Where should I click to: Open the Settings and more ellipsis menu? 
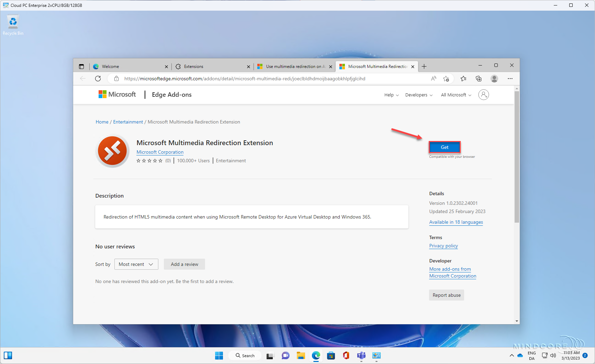[x=510, y=79]
